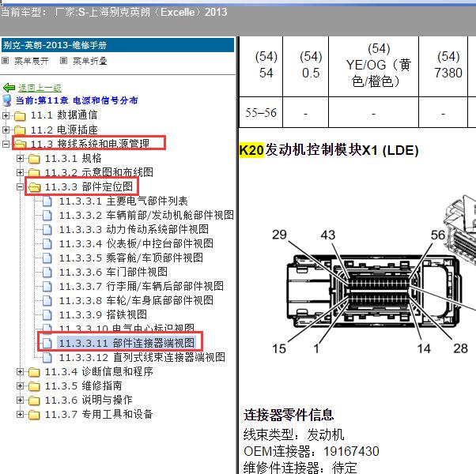Expand the 11.3.1 规格 node

point(20,158)
